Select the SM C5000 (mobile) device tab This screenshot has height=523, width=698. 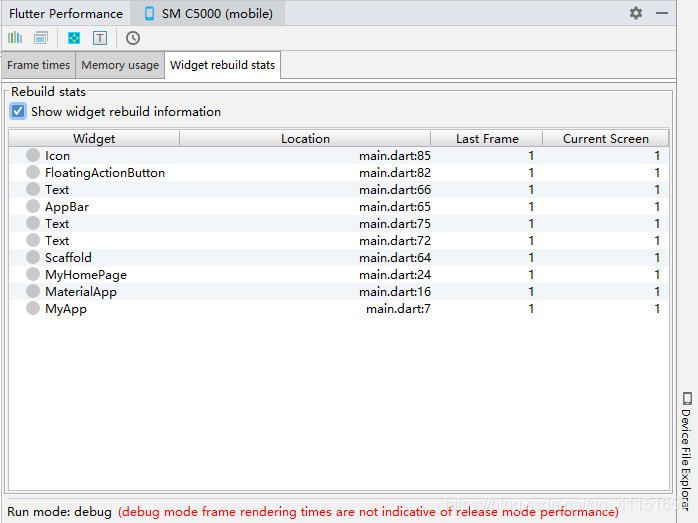click(209, 14)
